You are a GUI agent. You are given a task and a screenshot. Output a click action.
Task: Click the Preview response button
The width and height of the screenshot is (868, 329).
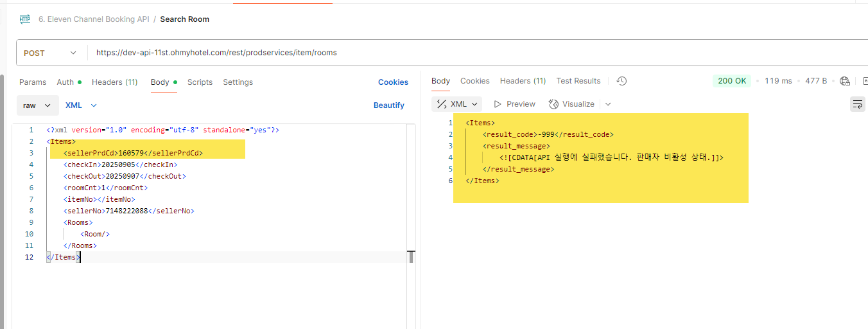[514, 104]
